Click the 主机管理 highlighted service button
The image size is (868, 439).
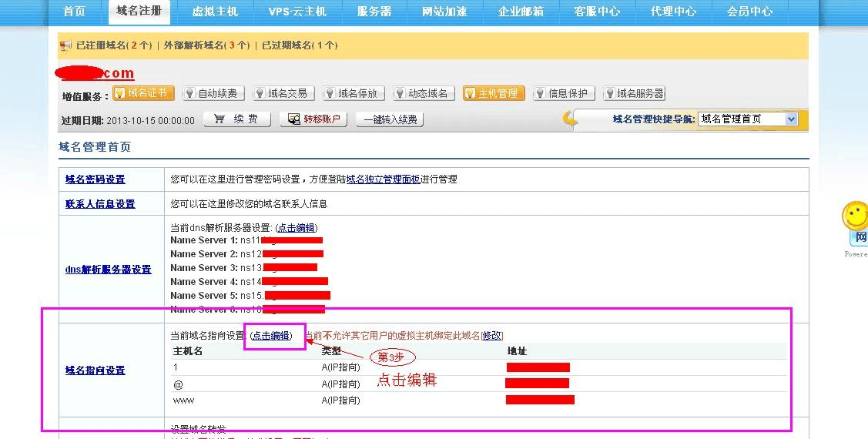pyautogui.click(x=494, y=93)
